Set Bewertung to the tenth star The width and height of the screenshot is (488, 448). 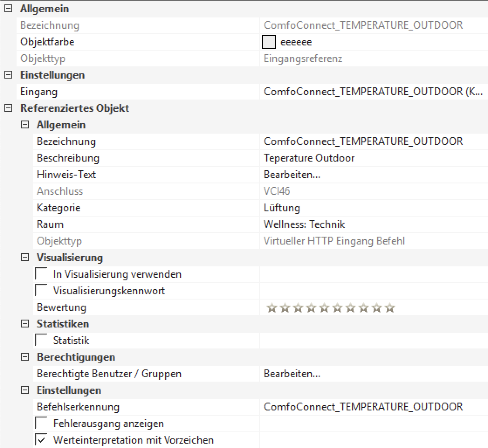pos(390,308)
